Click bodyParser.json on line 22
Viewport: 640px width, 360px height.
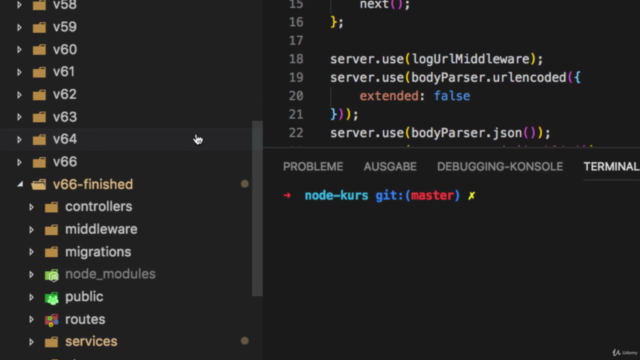[x=467, y=133]
